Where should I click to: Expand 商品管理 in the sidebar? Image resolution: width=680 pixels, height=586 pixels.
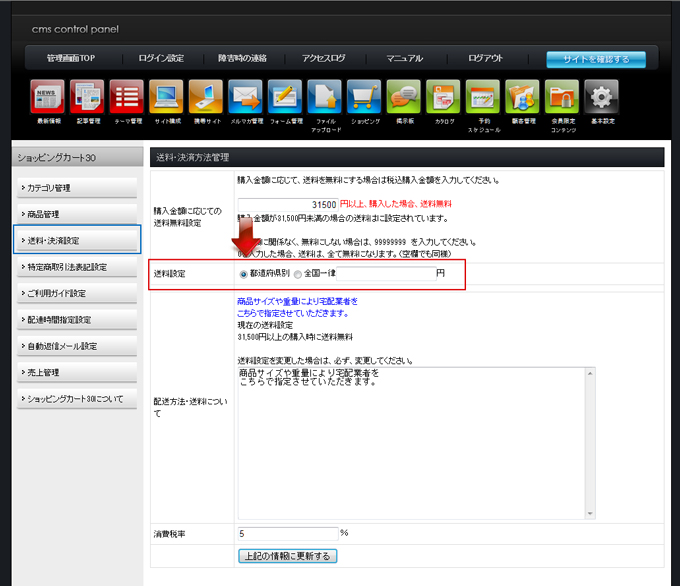[77, 214]
